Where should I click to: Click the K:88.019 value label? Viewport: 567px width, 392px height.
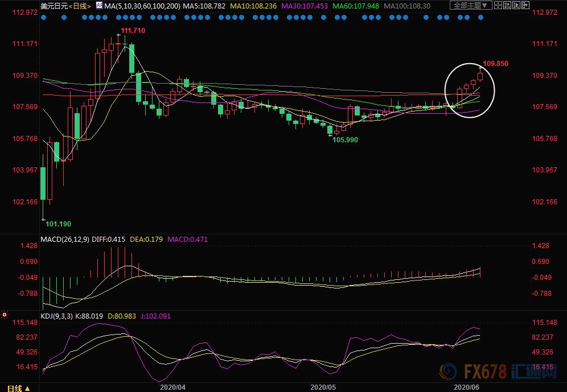click(x=90, y=316)
